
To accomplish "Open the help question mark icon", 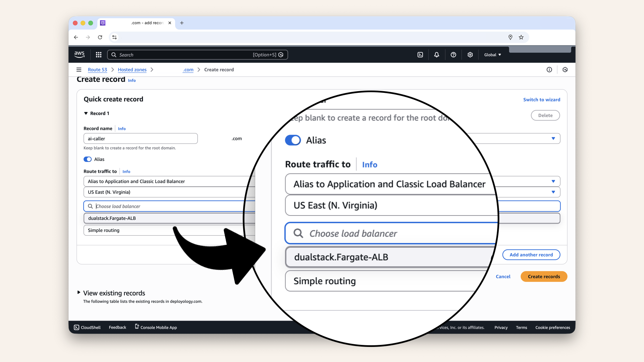I will 453,55.
